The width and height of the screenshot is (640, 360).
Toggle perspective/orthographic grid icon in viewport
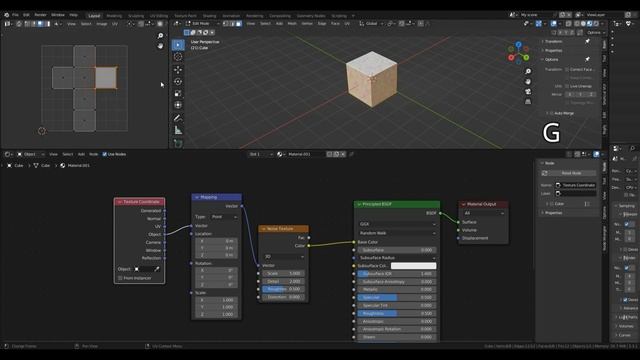point(528,102)
